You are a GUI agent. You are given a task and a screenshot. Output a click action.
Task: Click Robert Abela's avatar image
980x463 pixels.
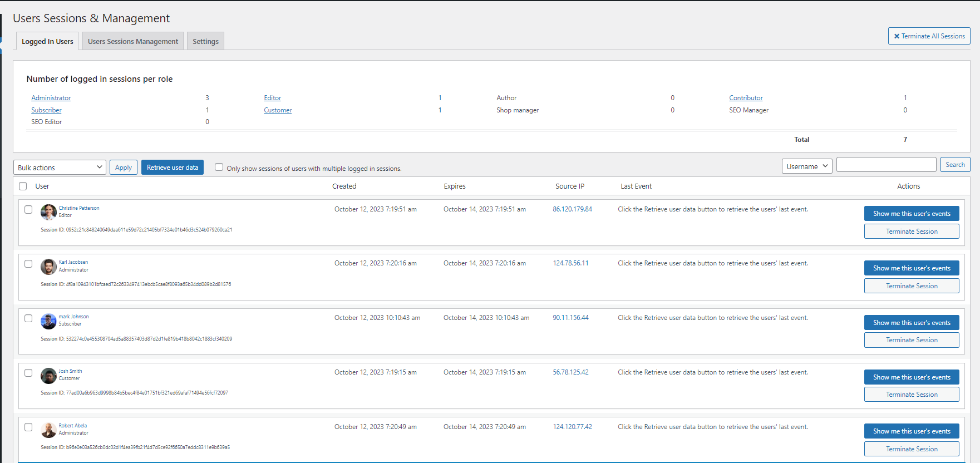coord(48,430)
